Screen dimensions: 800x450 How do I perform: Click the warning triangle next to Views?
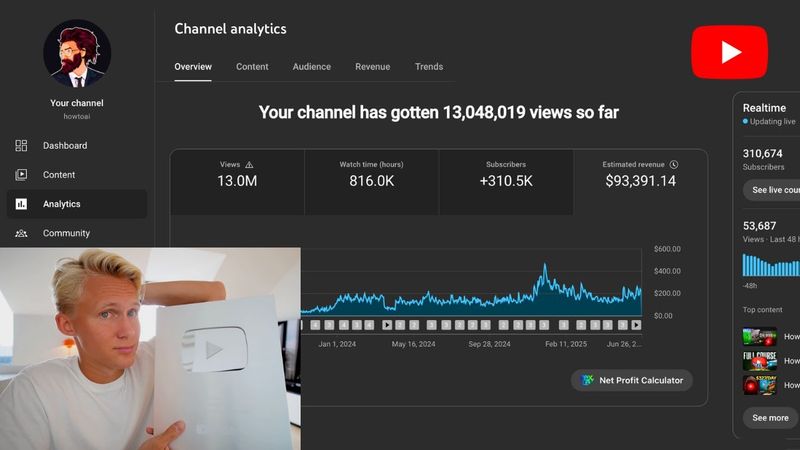249,165
